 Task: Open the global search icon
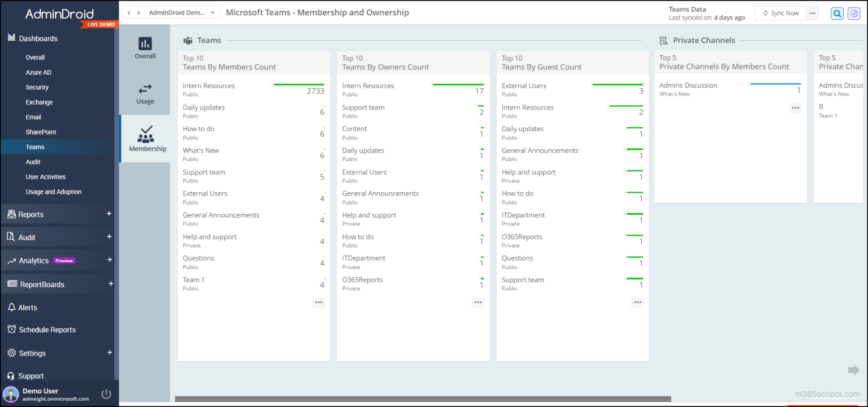click(837, 13)
